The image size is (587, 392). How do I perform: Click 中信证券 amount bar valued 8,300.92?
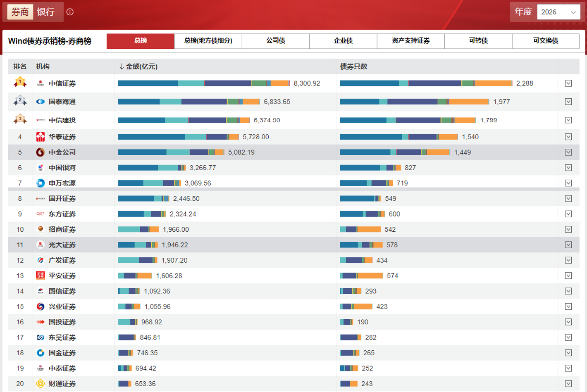click(204, 83)
